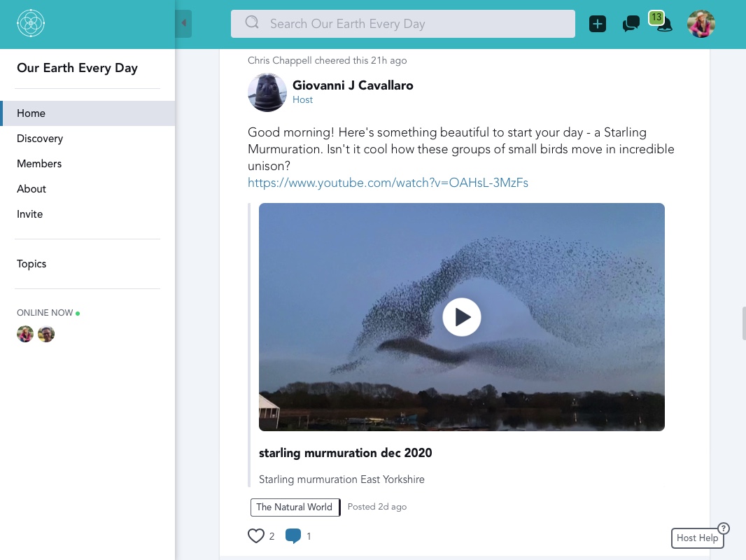746x560 pixels.
Task: Cheer the post with the heart icon
Action: (x=256, y=535)
